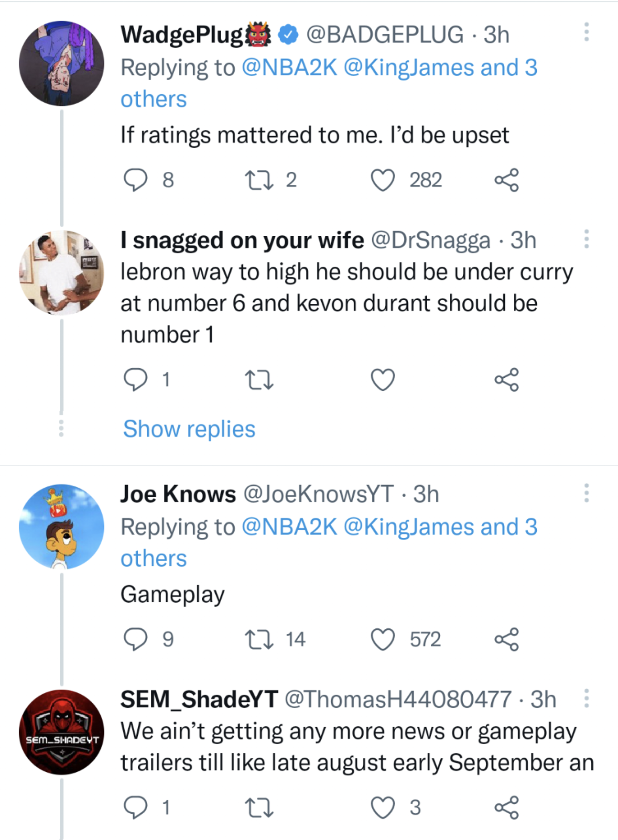
Task: Like DrSnagga's reply with the empty heart
Action: (382, 379)
